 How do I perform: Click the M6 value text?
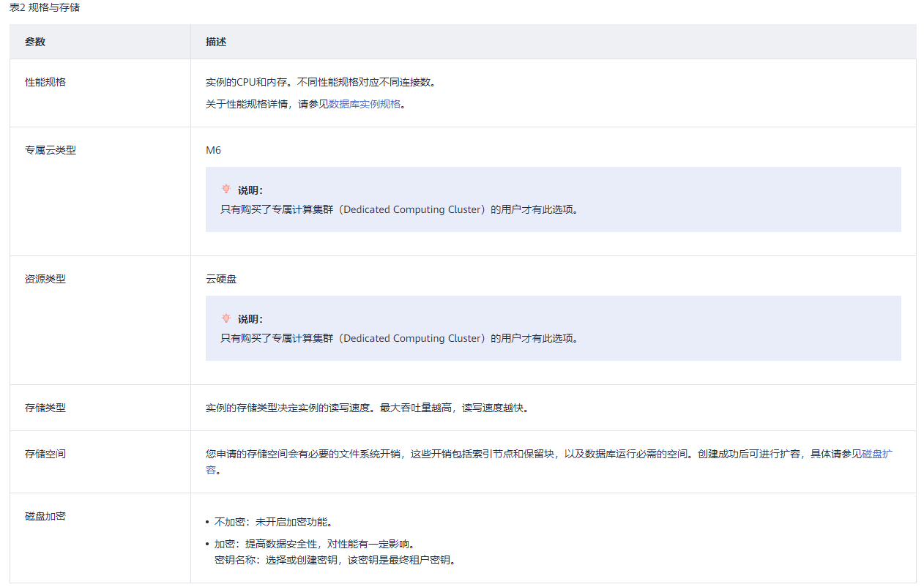tap(213, 150)
